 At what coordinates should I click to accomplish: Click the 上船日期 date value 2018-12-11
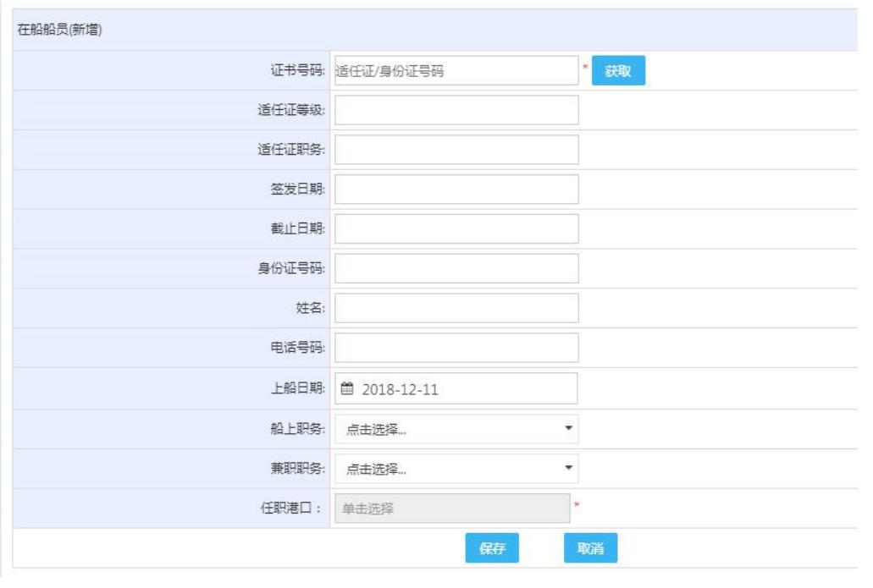pos(401,389)
